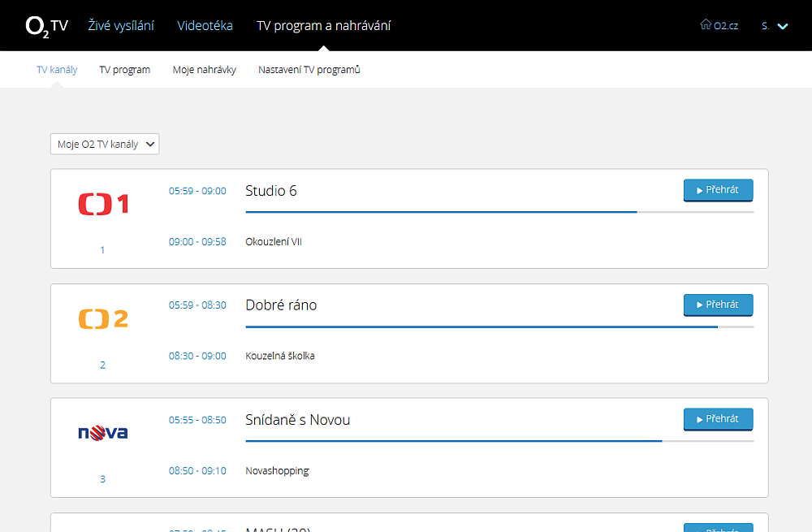Screen dimensions: 812x532
Task: Click channel number 1 under ČT1
Action: pyautogui.click(x=102, y=250)
